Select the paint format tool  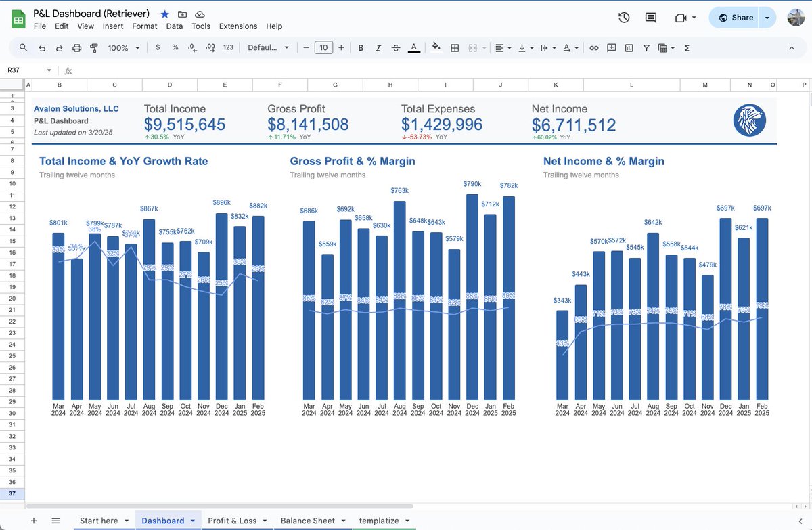point(94,48)
